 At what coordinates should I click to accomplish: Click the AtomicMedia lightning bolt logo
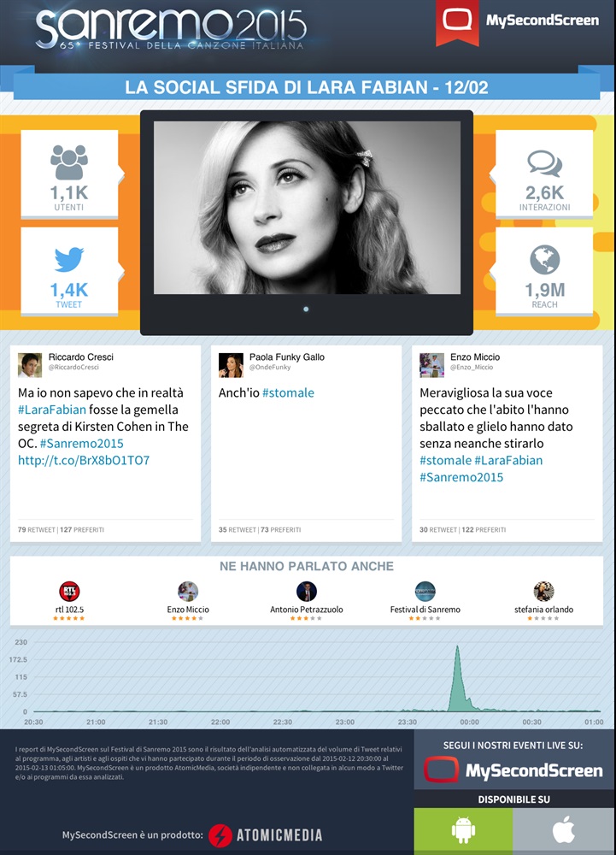220,835
